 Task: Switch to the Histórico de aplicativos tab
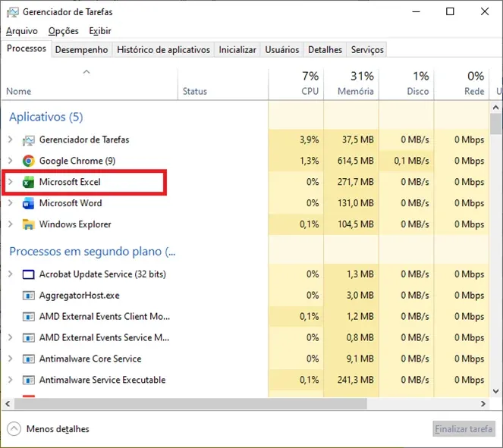tap(163, 50)
